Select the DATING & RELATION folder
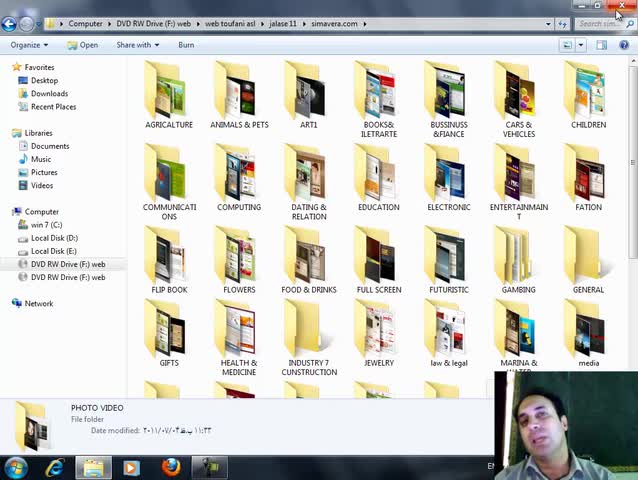638x480 pixels. (x=309, y=182)
